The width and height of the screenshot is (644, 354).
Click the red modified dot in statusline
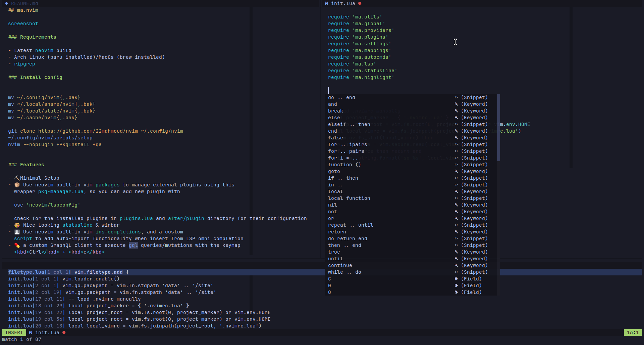point(64,333)
